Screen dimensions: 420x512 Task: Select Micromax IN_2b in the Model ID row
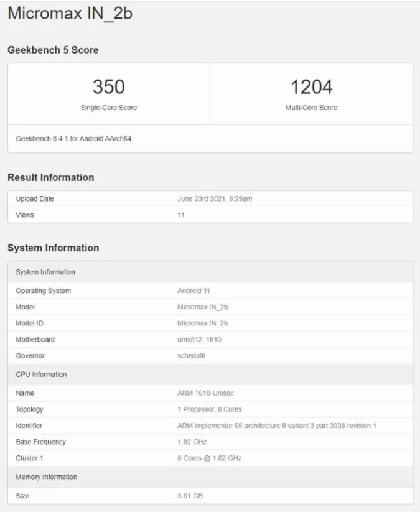202,323
